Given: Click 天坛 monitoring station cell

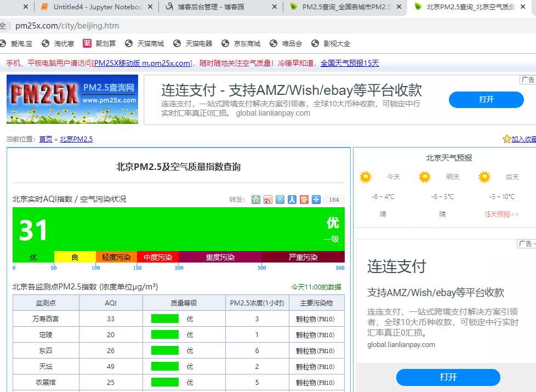Looking at the screenshot, I should [46, 366].
